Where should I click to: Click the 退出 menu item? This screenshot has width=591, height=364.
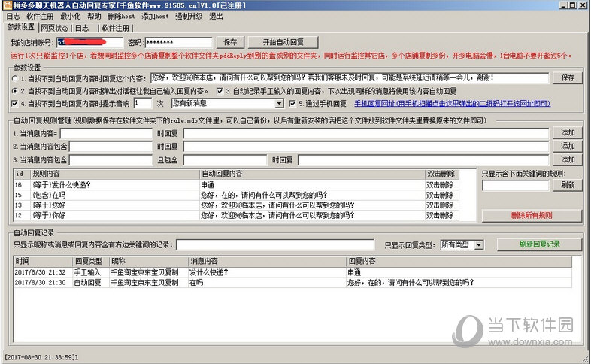[216, 17]
